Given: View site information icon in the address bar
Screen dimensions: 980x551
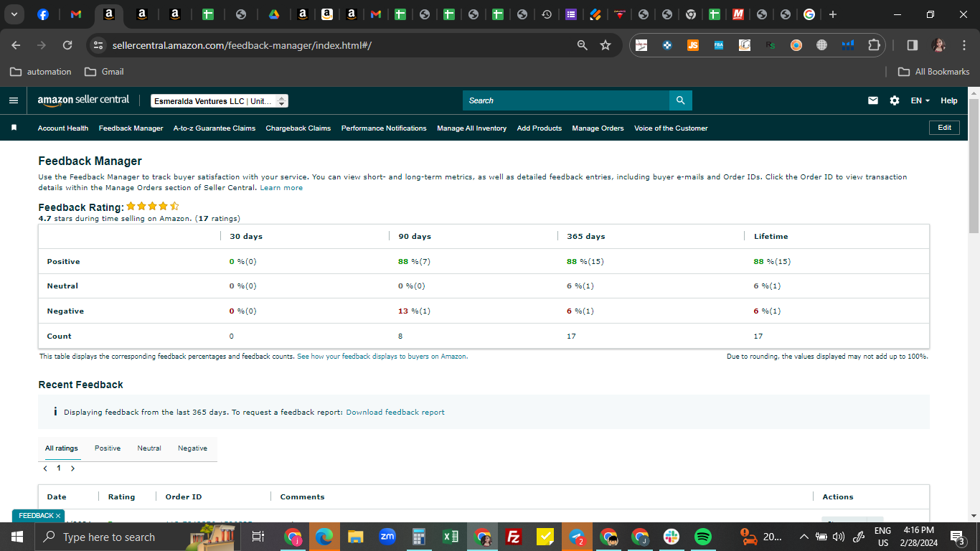Looking at the screenshot, I should pos(98,45).
